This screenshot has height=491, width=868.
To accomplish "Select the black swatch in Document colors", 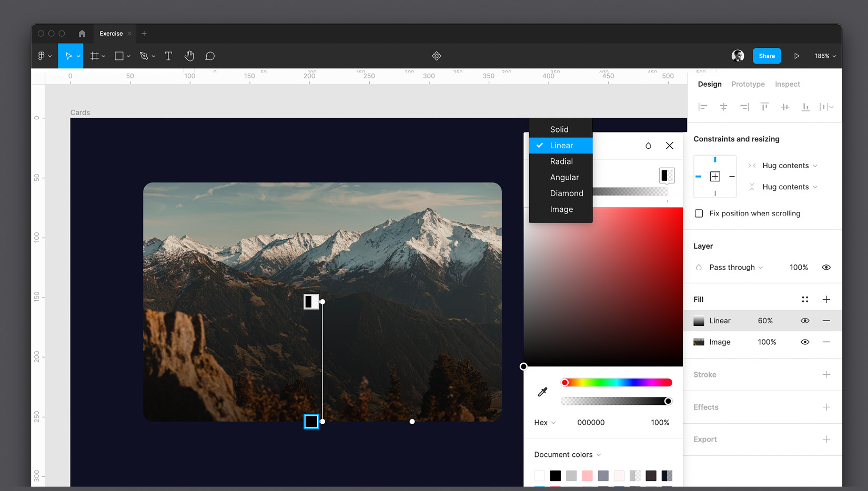I will [x=555, y=475].
